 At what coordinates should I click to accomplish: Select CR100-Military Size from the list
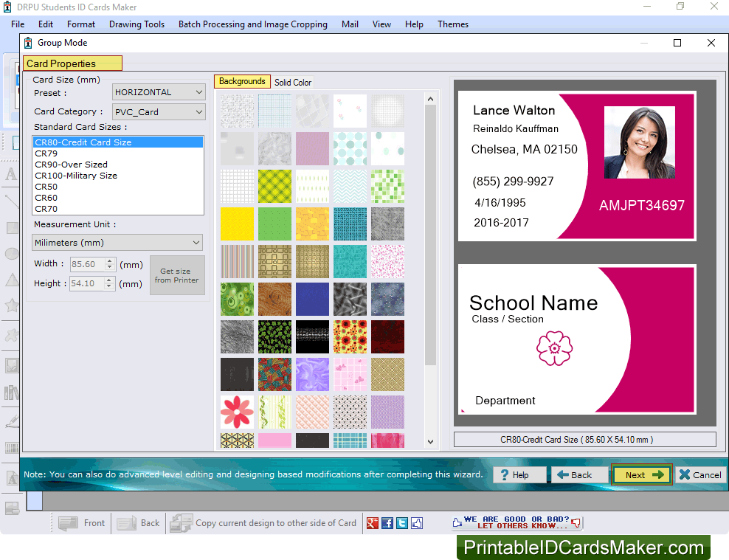coord(87,175)
